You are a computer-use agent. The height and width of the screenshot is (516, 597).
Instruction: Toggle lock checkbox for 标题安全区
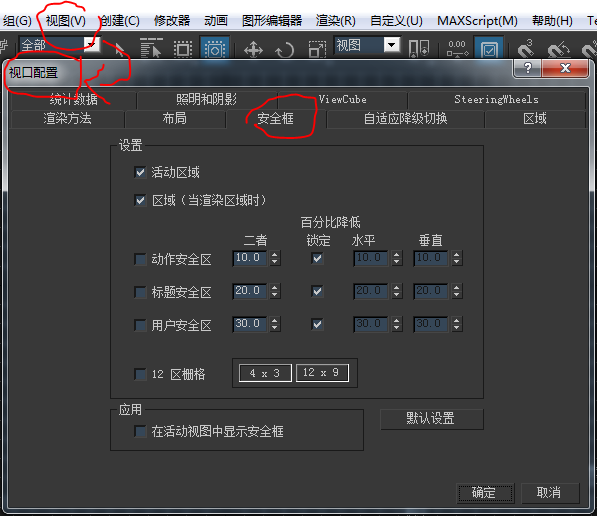(x=317, y=292)
